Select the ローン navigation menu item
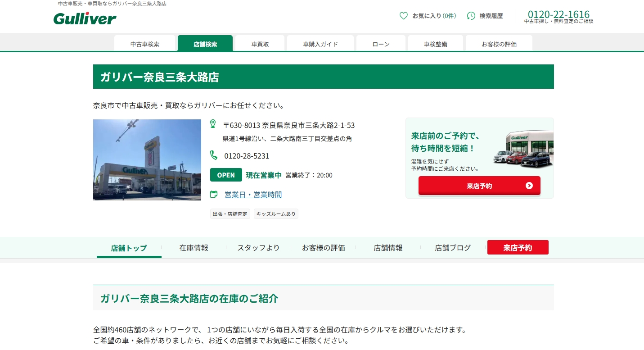 (380, 44)
